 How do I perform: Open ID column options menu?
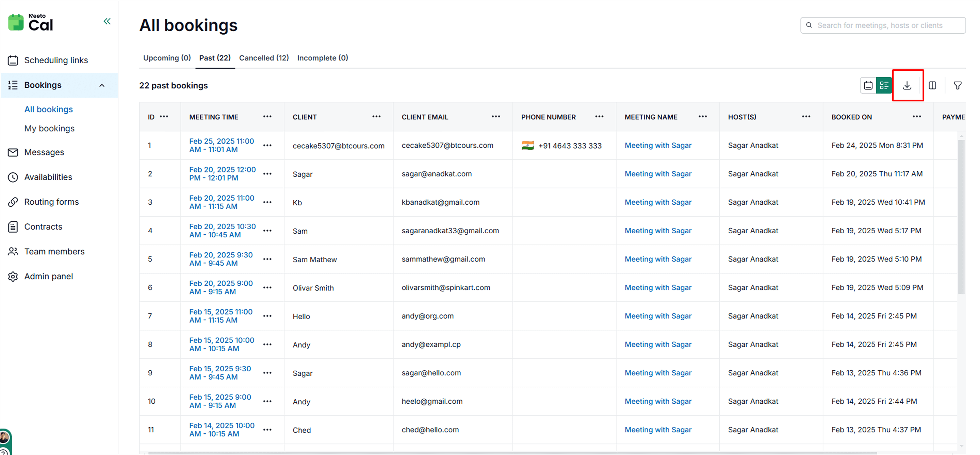coord(164,117)
